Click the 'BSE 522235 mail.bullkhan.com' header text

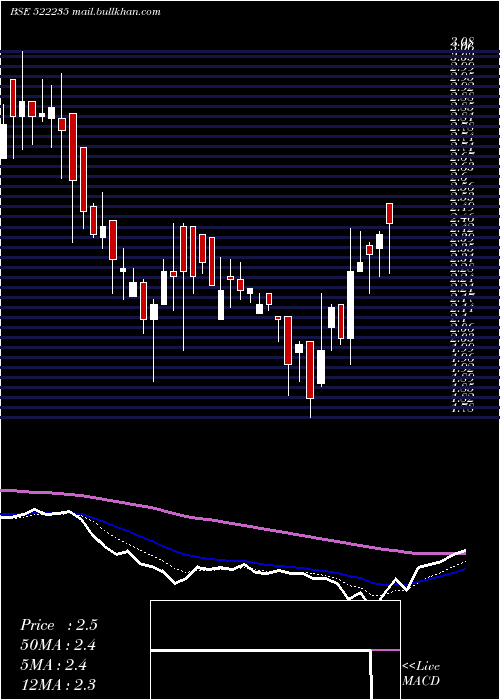click(85, 12)
